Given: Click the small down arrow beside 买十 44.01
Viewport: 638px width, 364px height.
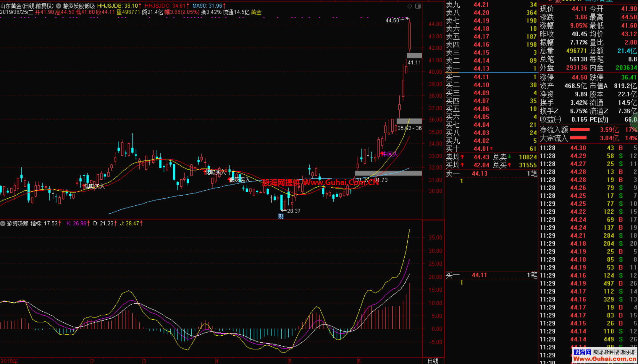Looking at the screenshot, I should pyautogui.click(x=492, y=149).
